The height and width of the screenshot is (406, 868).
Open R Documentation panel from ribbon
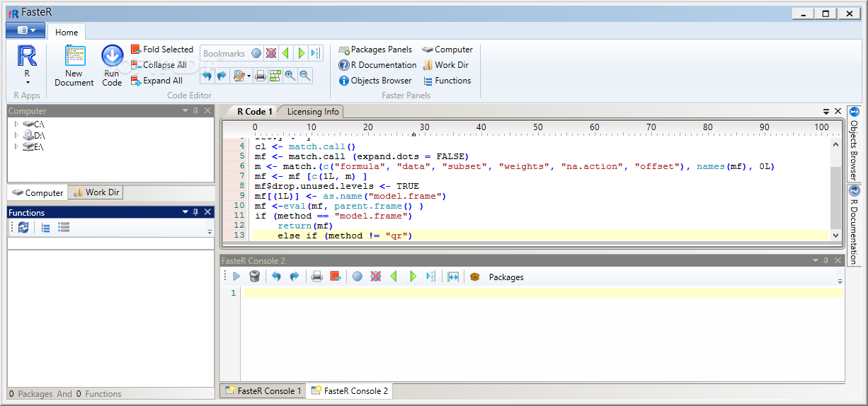pos(377,65)
